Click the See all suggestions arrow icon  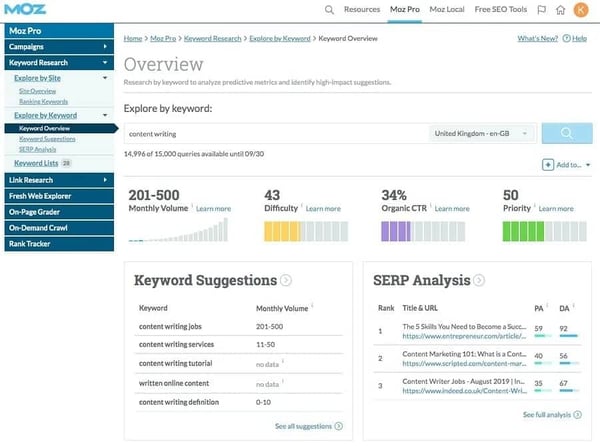coord(339,426)
